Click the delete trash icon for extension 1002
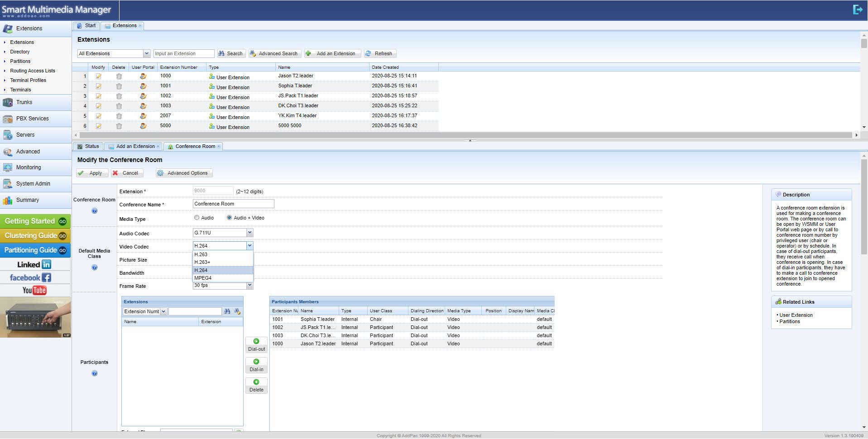The width and height of the screenshot is (868, 439). coord(119,96)
